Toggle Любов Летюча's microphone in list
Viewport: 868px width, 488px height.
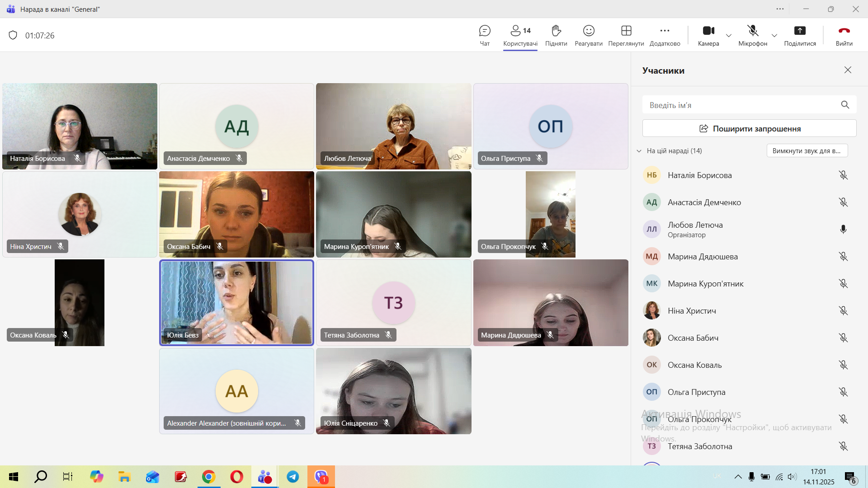pos(843,229)
